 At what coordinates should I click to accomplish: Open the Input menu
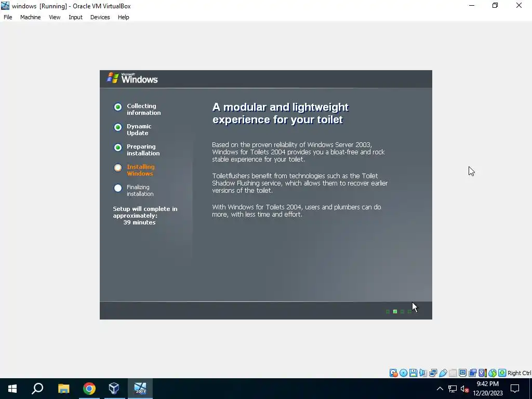click(x=75, y=17)
